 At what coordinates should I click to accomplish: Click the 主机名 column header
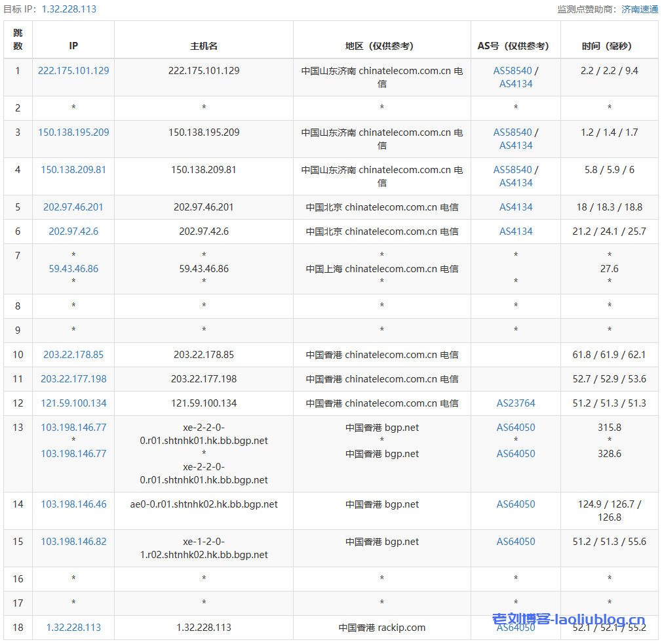204,46
